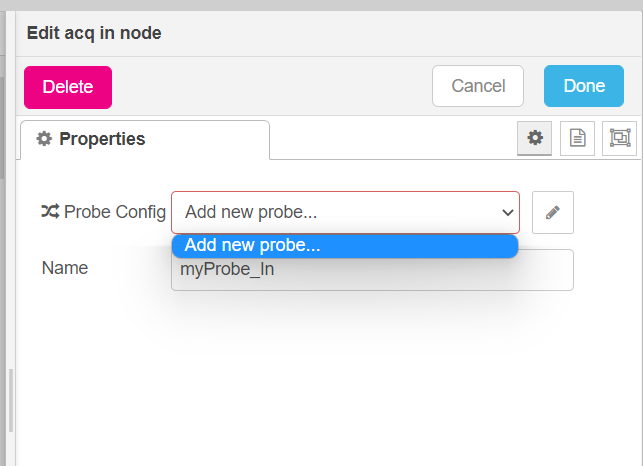Click the Name field label
The image size is (643, 466).
point(65,268)
